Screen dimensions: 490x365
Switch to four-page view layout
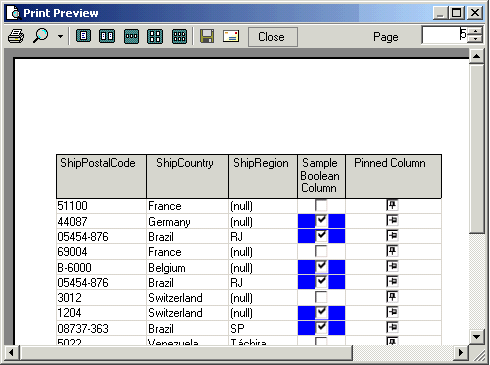pyautogui.click(x=155, y=36)
